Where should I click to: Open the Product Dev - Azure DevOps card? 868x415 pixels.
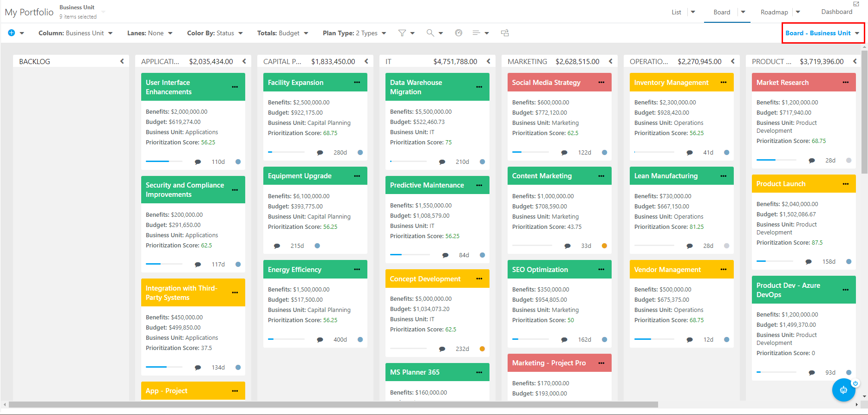point(788,290)
